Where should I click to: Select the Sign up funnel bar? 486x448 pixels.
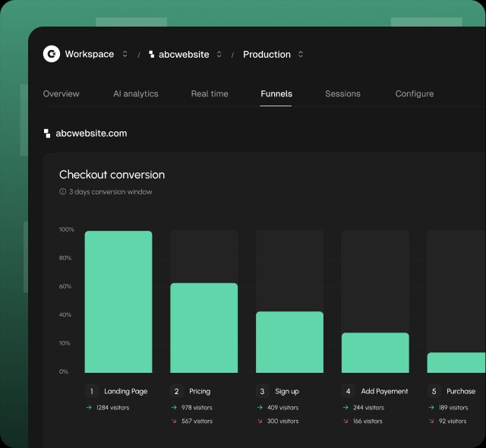coord(289,342)
